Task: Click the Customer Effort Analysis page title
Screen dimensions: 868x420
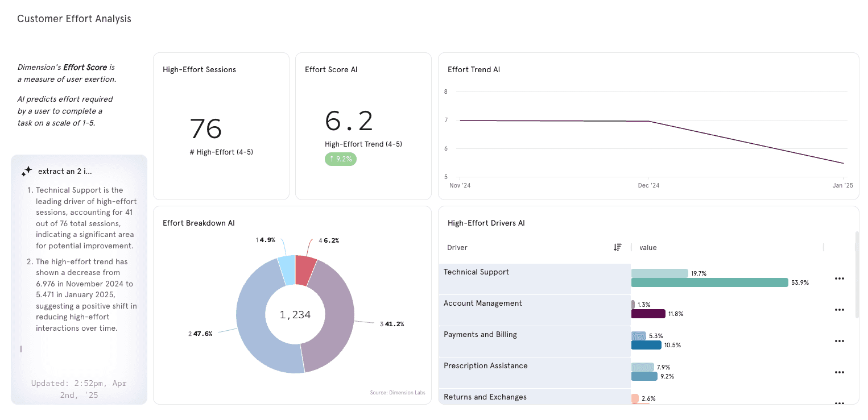Action: (74, 19)
